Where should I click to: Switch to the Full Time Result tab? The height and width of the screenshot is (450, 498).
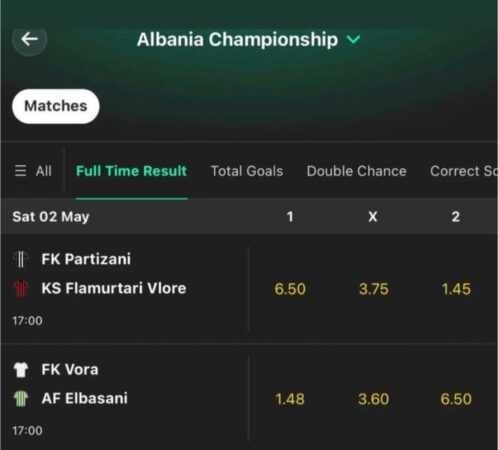tap(131, 171)
